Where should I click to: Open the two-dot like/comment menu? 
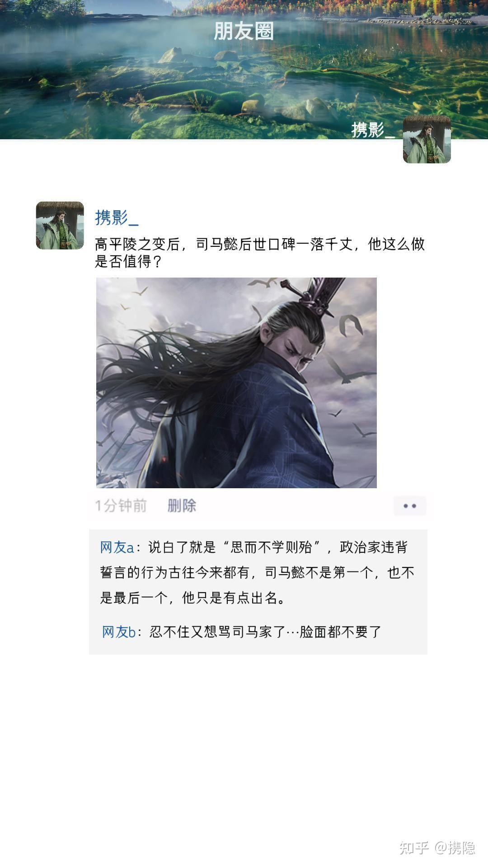click(409, 506)
